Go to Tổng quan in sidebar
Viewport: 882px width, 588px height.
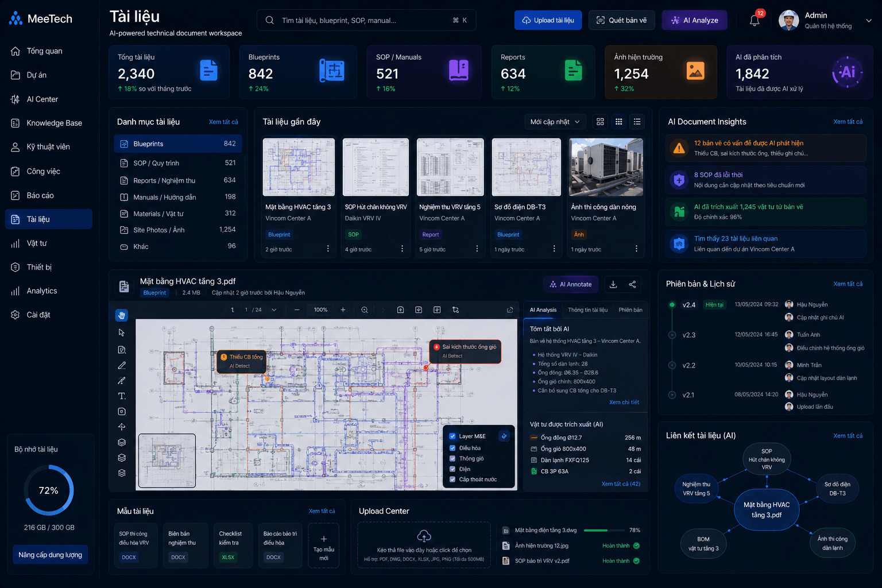[x=49, y=51]
